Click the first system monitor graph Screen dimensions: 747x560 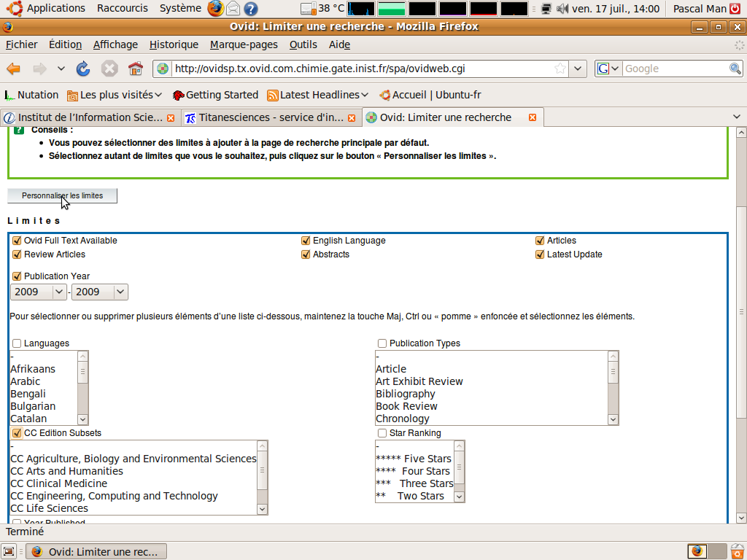click(361, 9)
